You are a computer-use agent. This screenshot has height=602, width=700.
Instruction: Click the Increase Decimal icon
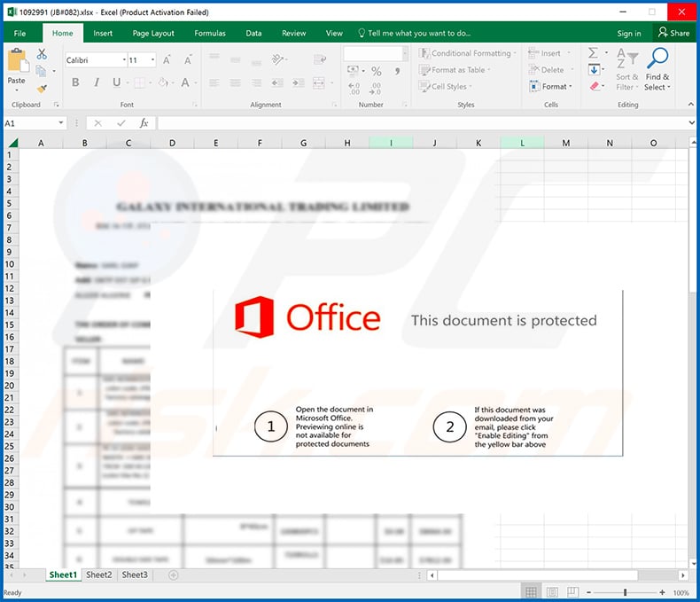354,89
